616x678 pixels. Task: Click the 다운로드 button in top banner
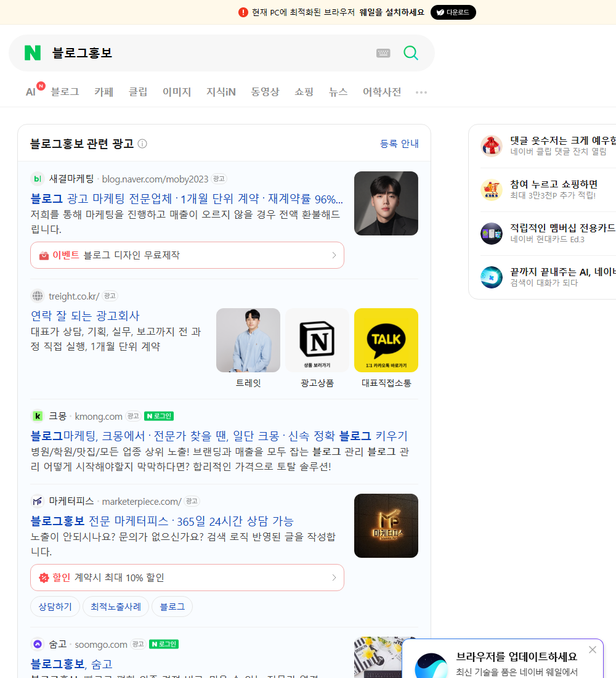[x=453, y=12]
